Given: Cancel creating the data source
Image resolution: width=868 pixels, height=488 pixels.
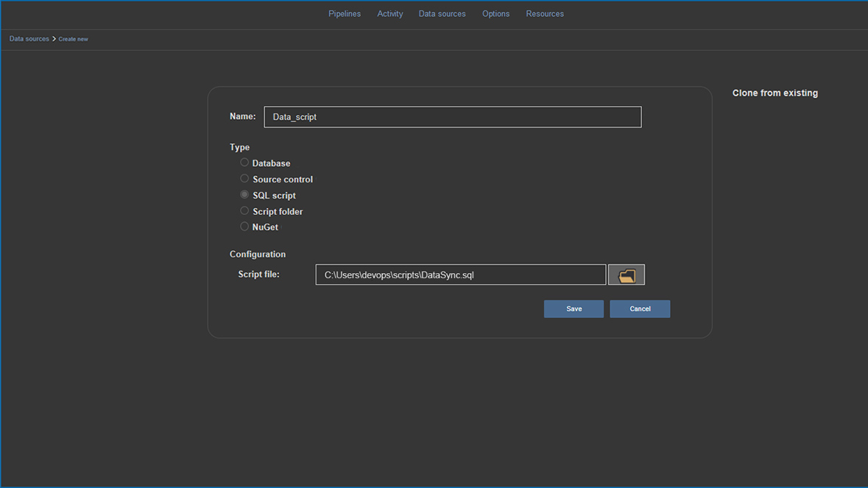Looking at the screenshot, I should 639,308.
